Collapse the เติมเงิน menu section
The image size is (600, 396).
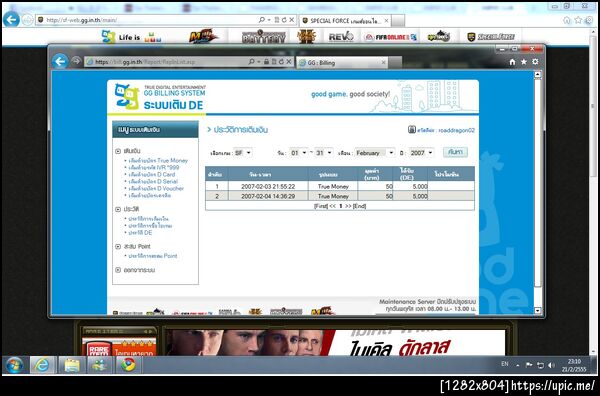118,151
